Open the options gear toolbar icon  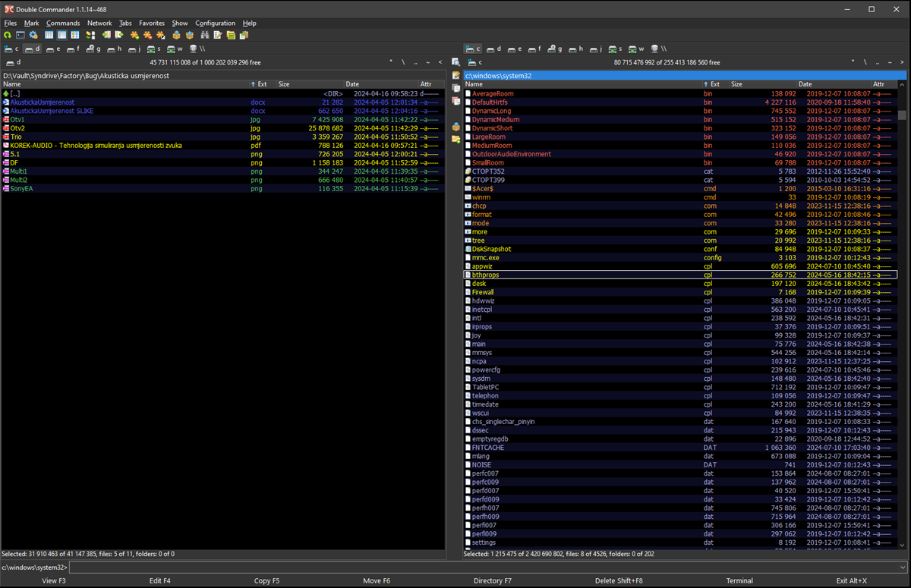(x=33, y=35)
